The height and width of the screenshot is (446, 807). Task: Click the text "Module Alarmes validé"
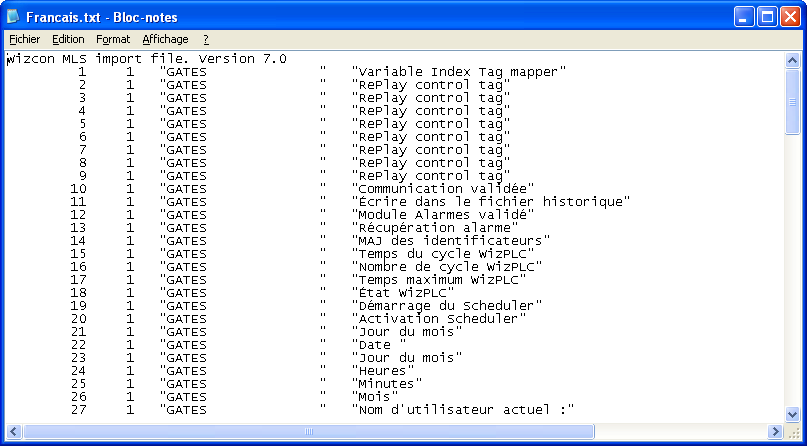click(443, 215)
